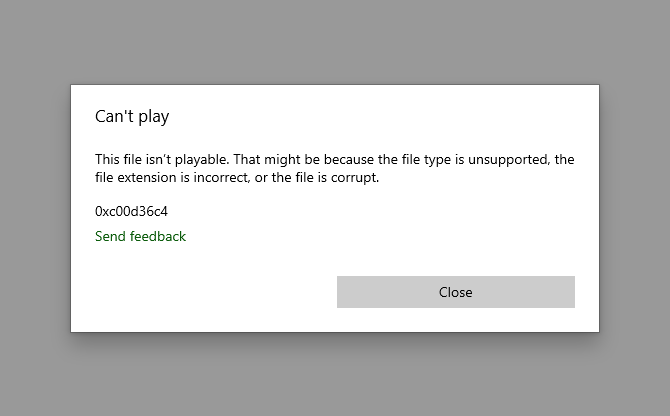The width and height of the screenshot is (670, 416).
Task: Click the word "corrupt" in the message
Action: coord(356,178)
